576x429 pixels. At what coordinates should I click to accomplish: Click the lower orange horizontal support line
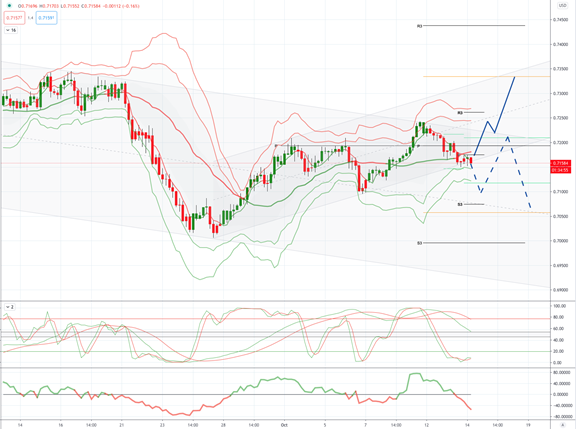click(x=486, y=212)
